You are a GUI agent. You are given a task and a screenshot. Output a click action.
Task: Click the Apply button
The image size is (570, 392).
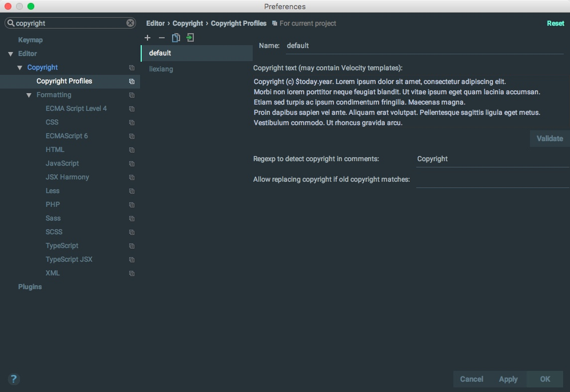click(508, 379)
